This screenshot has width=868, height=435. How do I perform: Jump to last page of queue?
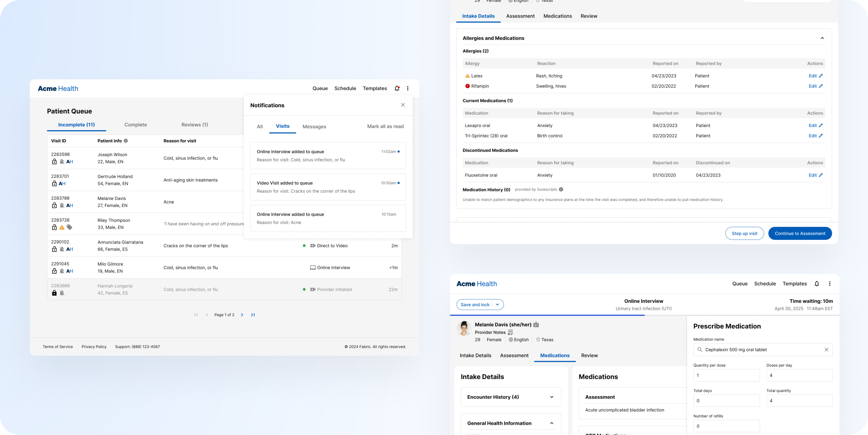(253, 315)
